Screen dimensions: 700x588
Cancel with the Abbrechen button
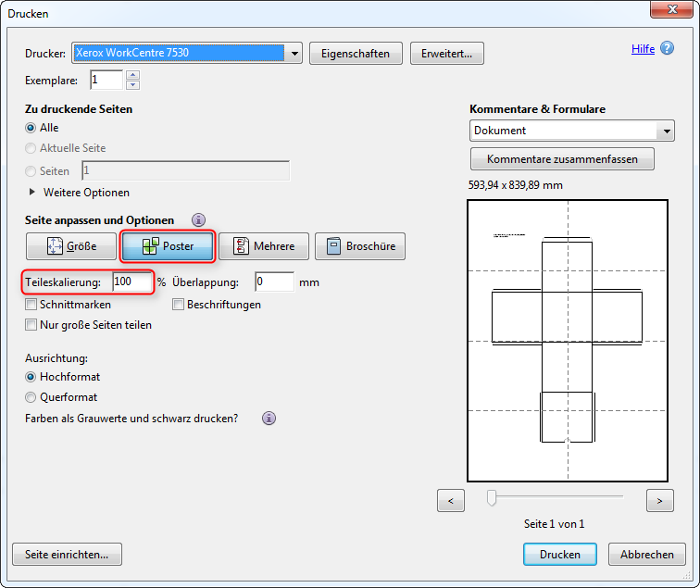(647, 555)
